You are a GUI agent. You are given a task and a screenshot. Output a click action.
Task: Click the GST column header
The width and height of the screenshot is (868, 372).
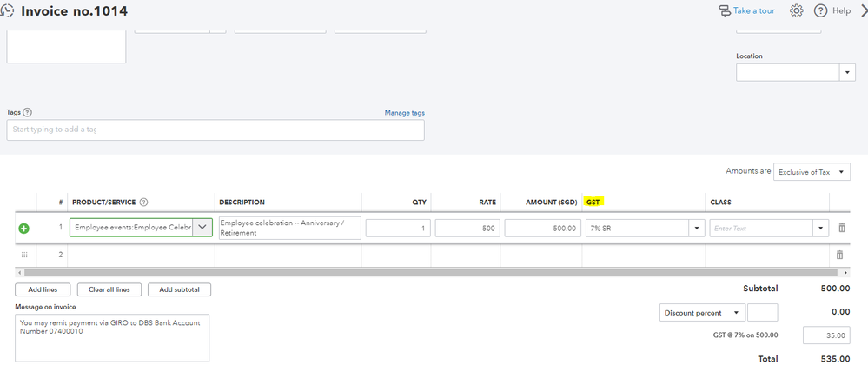click(593, 202)
